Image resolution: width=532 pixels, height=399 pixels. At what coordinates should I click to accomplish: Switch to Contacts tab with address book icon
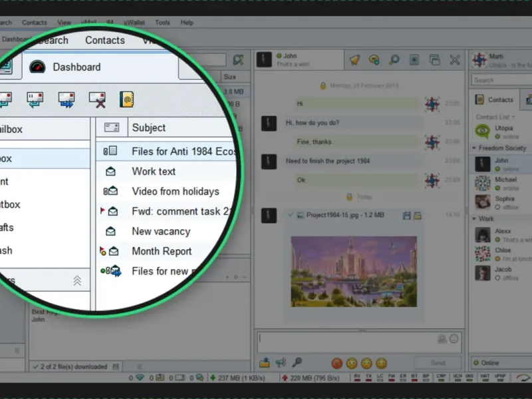494,100
